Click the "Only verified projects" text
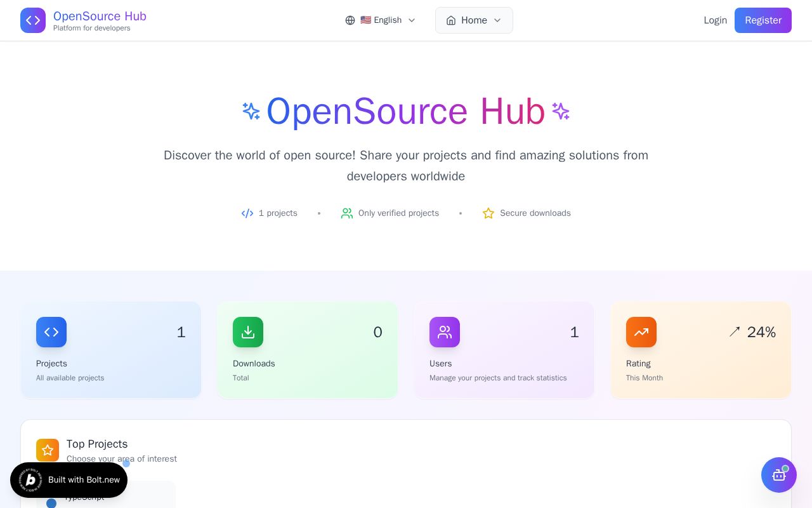Screen dimensions: 812x508 tap(398, 213)
